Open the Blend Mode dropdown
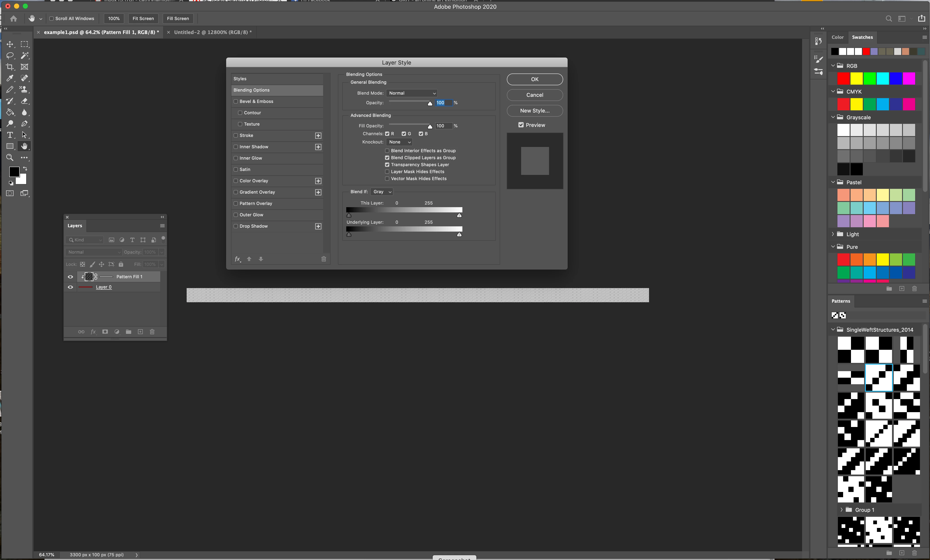The image size is (930, 560). pos(412,93)
